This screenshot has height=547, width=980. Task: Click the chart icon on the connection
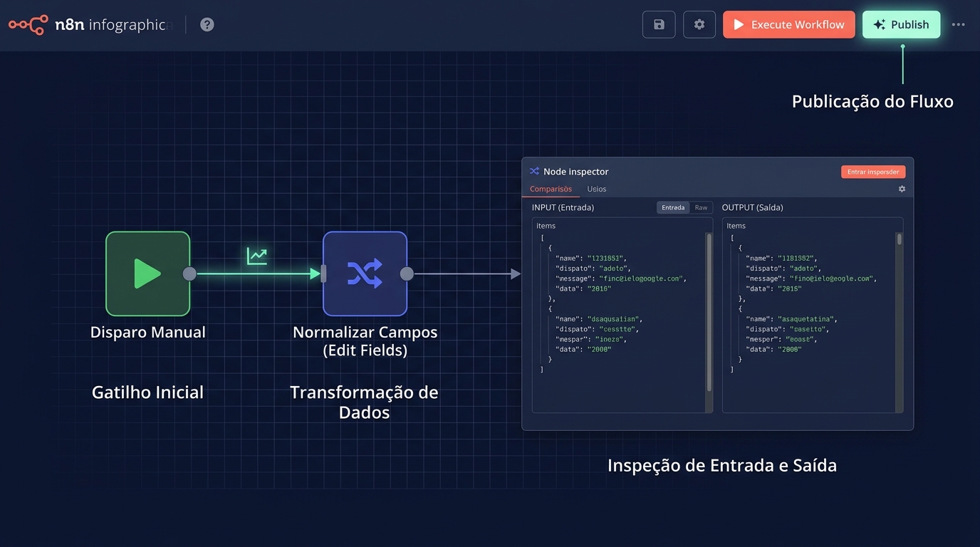[x=256, y=256]
